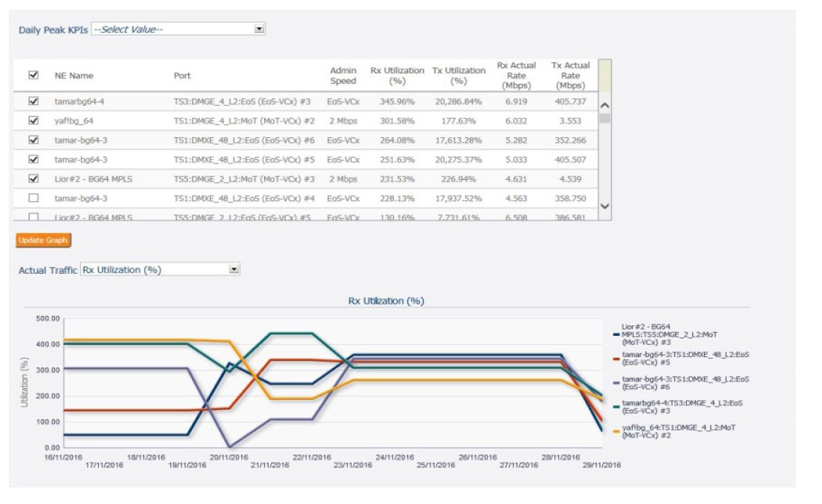The width and height of the screenshot is (822, 504).
Task: Open the Actual Traffic Rx Utilization dropdown
Action: click(x=160, y=269)
